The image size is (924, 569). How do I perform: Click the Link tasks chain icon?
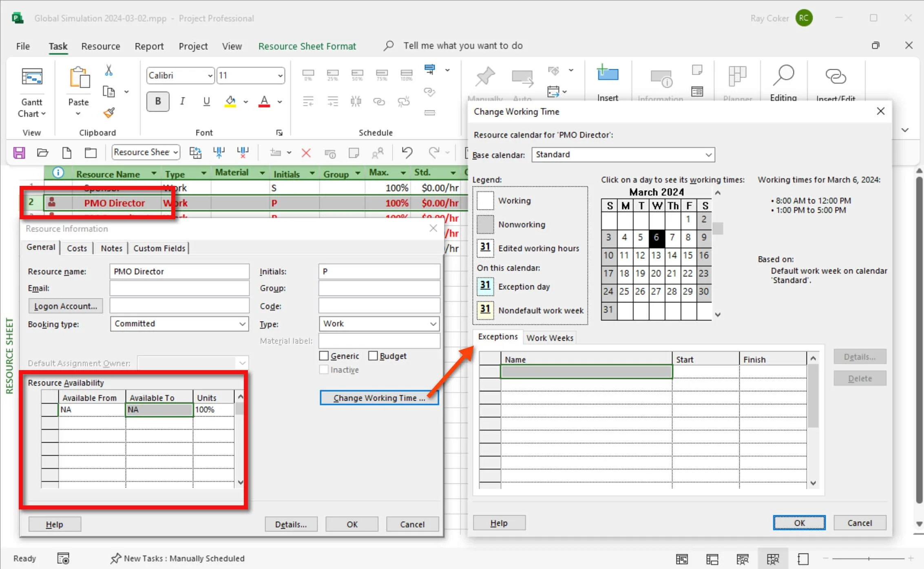click(379, 101)
